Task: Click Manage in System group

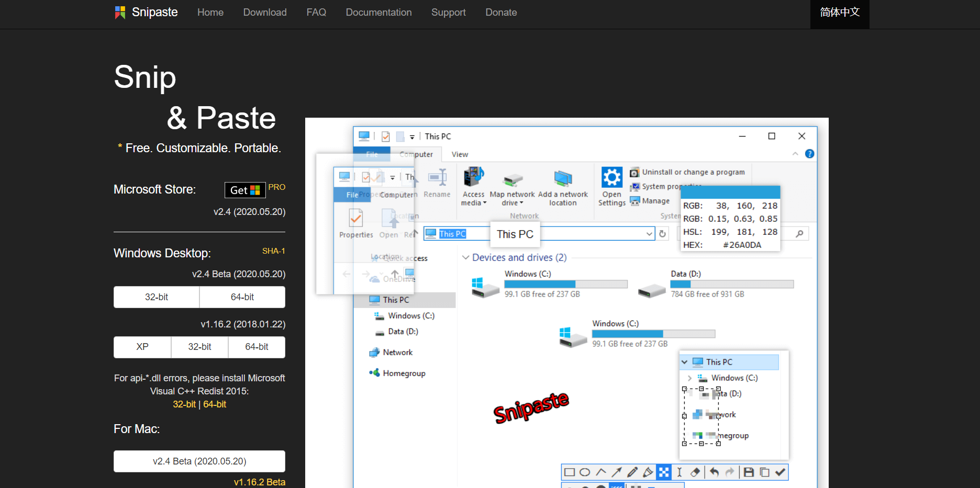Action: coord(650,201)
